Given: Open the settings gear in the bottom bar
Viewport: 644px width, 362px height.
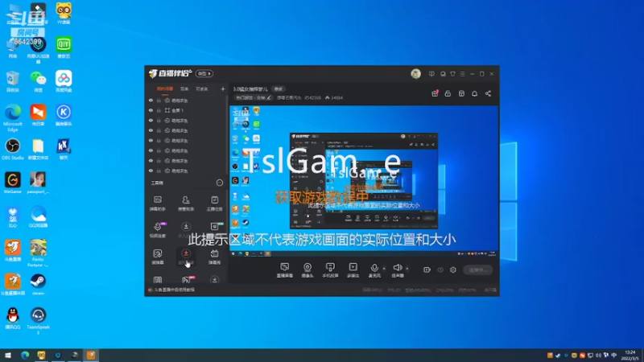Looking at the screenshot, I should (453, 269).
